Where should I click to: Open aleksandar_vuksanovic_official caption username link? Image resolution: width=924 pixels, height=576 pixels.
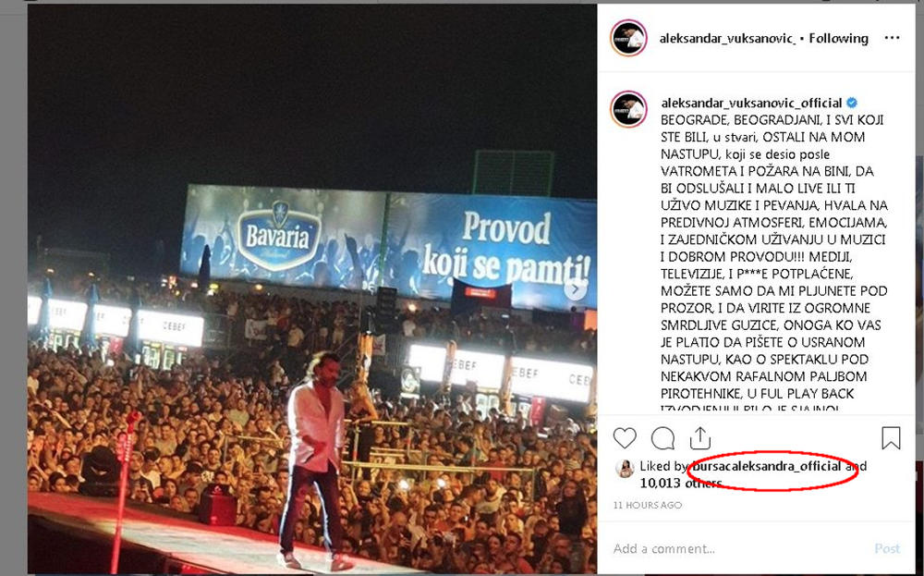pos(751,104)
